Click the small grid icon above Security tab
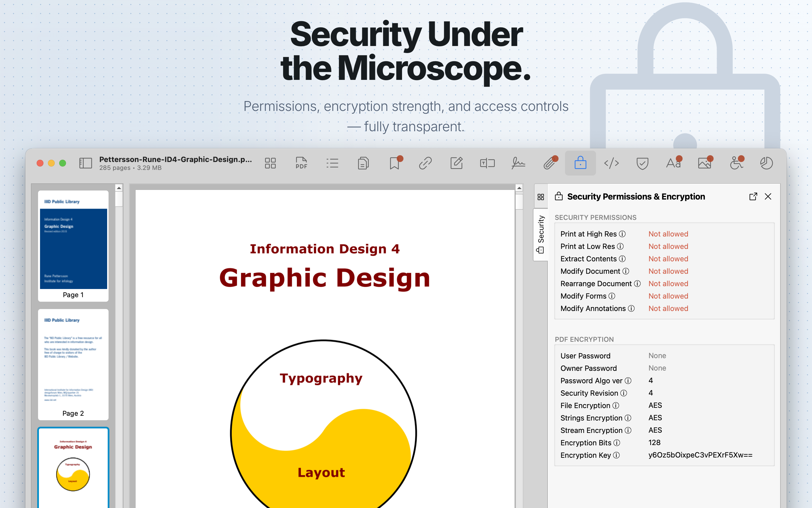 540,197
